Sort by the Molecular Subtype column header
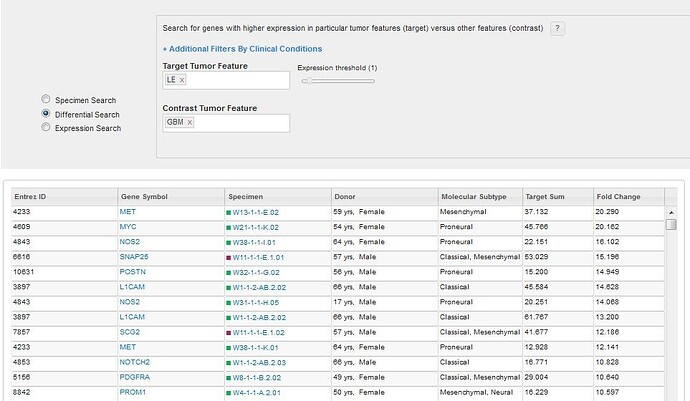The image size is (690, 401). (481, 197)
